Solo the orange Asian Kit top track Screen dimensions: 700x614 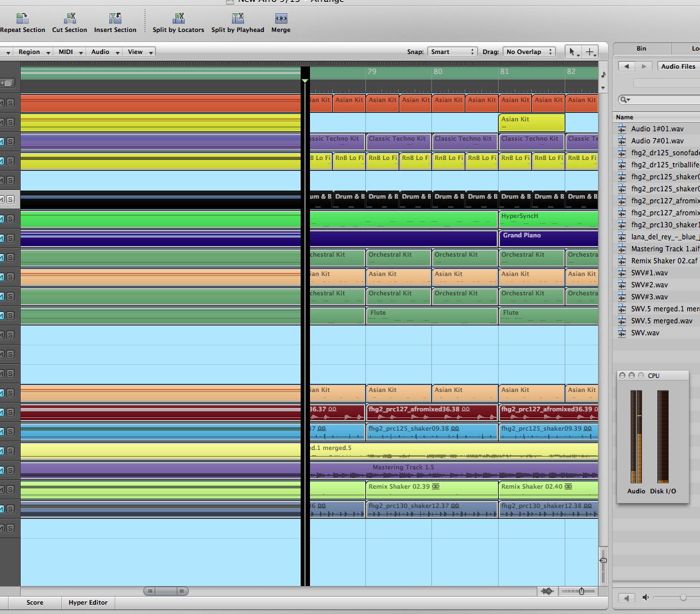tap(11, 103)
